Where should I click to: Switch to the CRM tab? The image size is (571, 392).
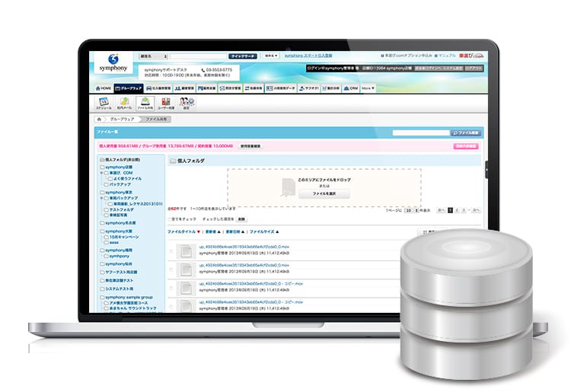point(351,88)
